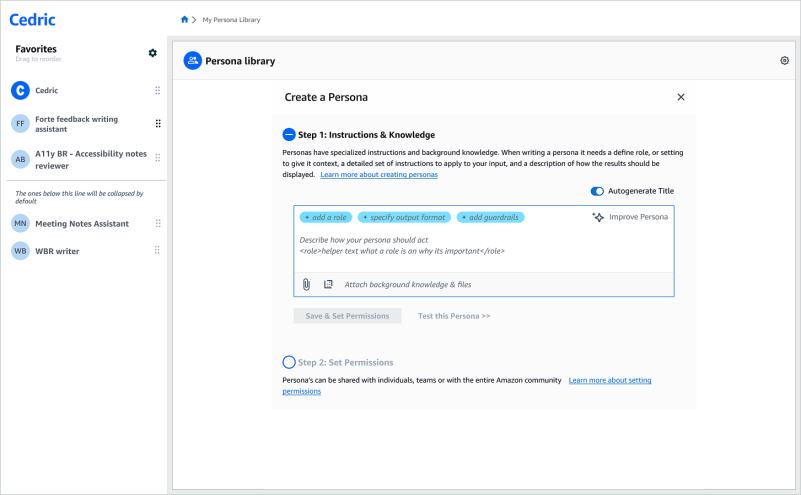Image resolution: width=801 pixels, height=495 pixels.
Task: Toggle the Autogenerate Title switch
Action: pyautogui.click(x=598, y=191)
